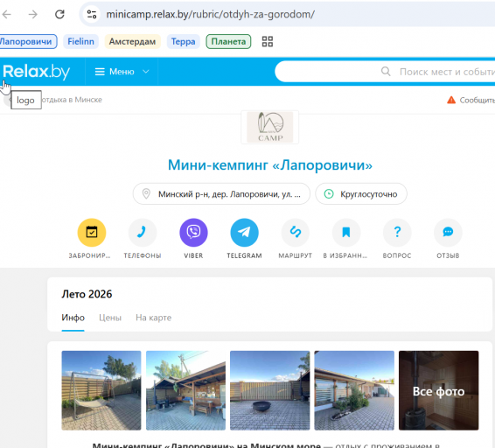Open the address pill Минский р-н
Screen dimensions: 495x448
coord(221,193)
